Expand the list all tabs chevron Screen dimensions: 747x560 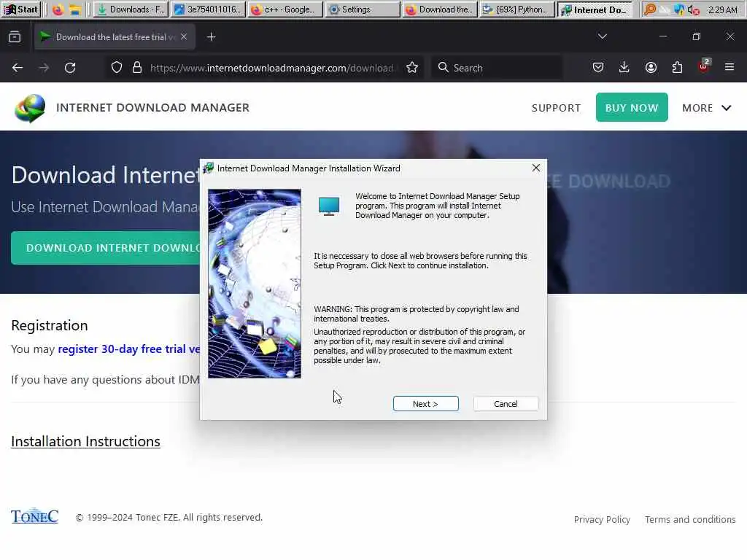[x=602, y=36]
